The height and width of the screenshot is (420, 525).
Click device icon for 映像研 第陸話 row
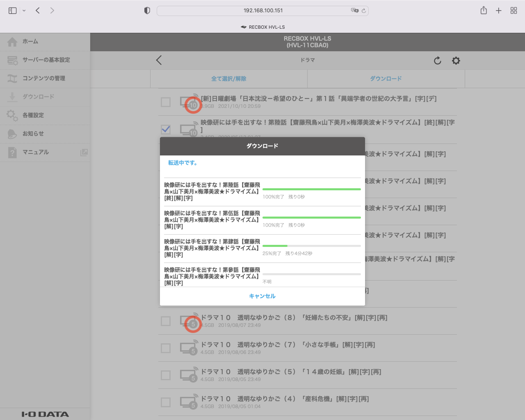point(189,130)
